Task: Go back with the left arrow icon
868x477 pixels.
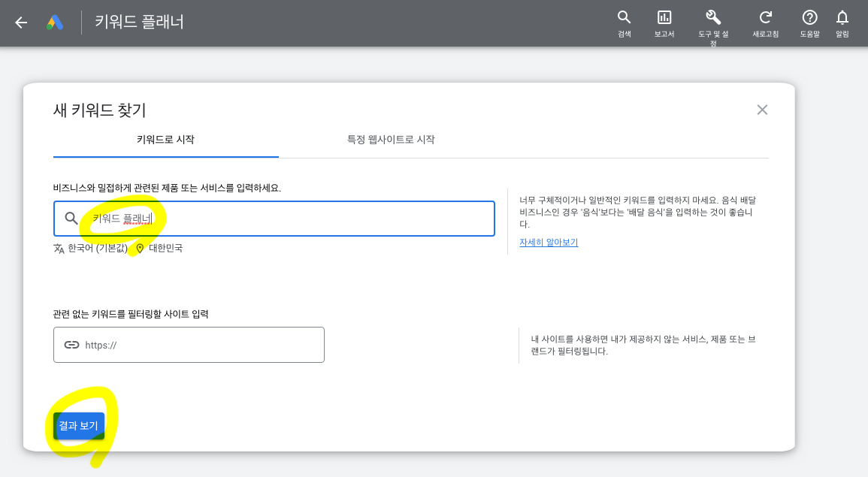Action: [21, 23]
